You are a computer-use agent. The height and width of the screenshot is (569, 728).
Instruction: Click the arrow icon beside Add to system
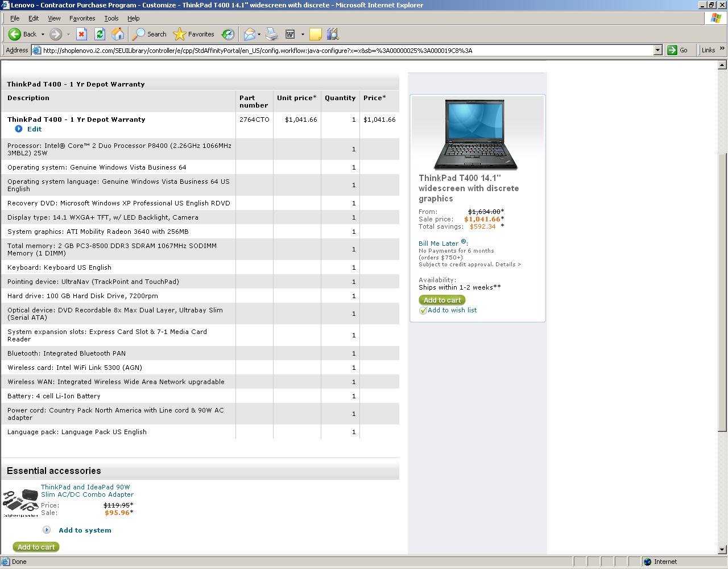[47, 530]
